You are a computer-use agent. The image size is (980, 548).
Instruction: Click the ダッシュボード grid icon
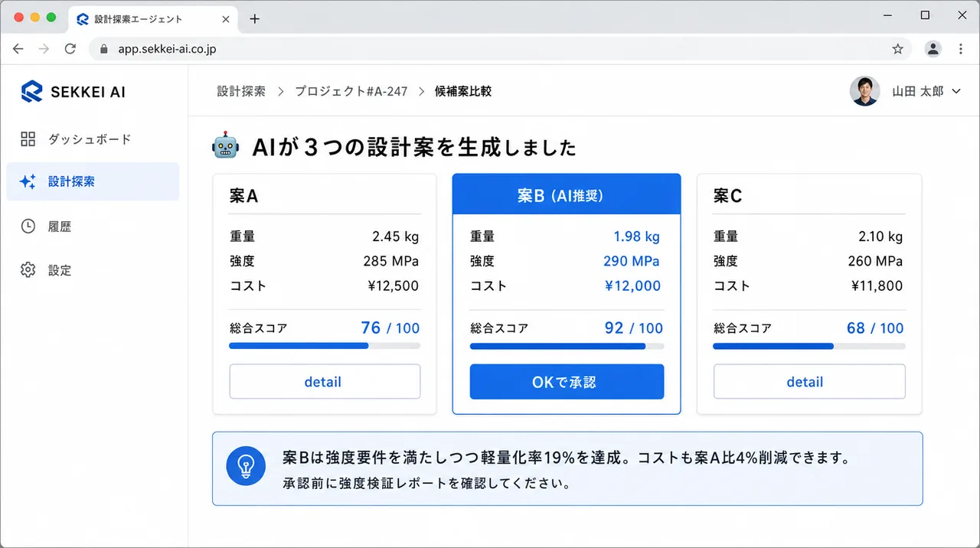pyautogui.click(x=28, y=139)
